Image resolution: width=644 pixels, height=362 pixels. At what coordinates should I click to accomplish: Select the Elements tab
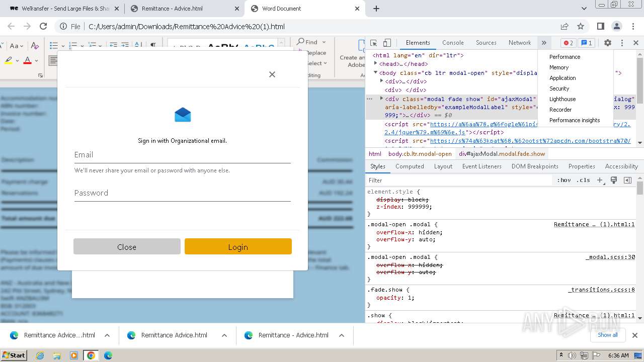point(418,43)
